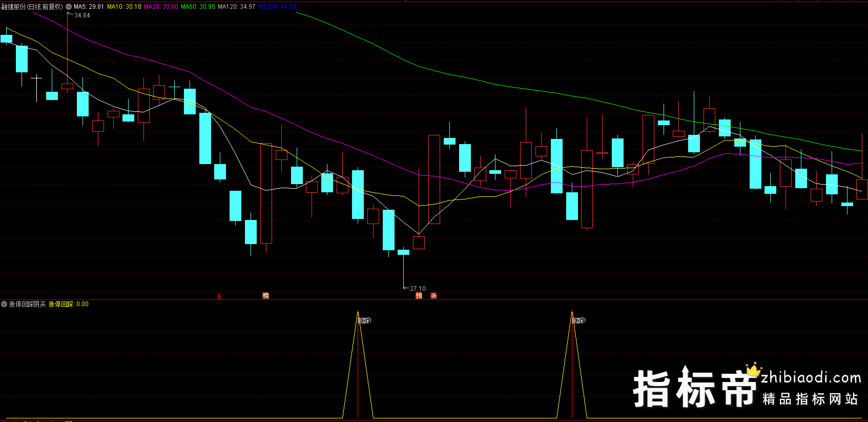Click the magenta MA20: 30.60 label
The width and height of the screenshot is (868, 422).
pyautogui.click(x=161, y=7)
